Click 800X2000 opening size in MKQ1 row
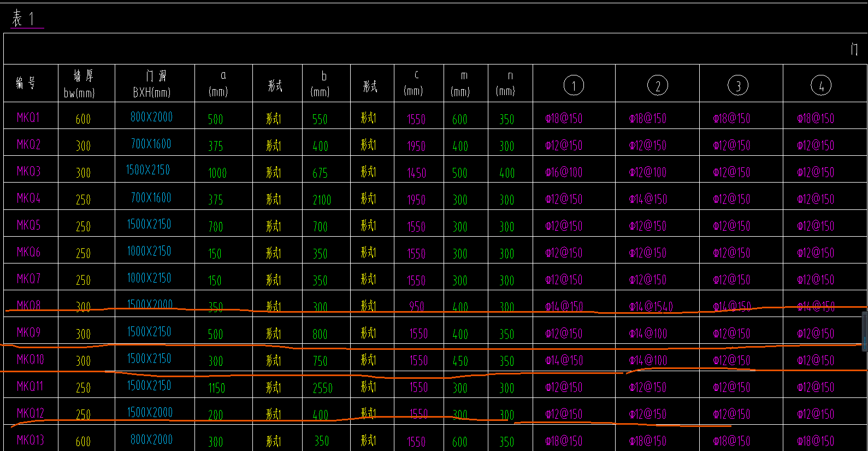868x451 pixels. 151,116
